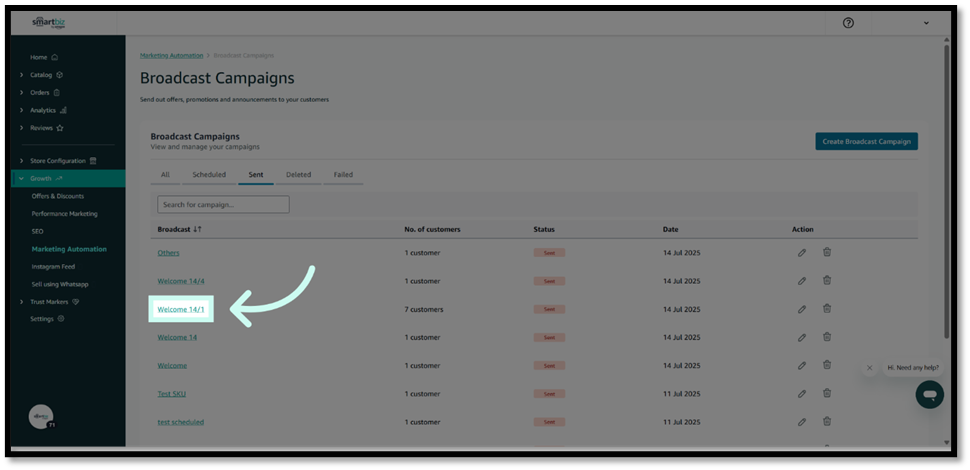970x470 pixels.
Task: Click the user avatar in the sidebar bottom
Action: 41,417
